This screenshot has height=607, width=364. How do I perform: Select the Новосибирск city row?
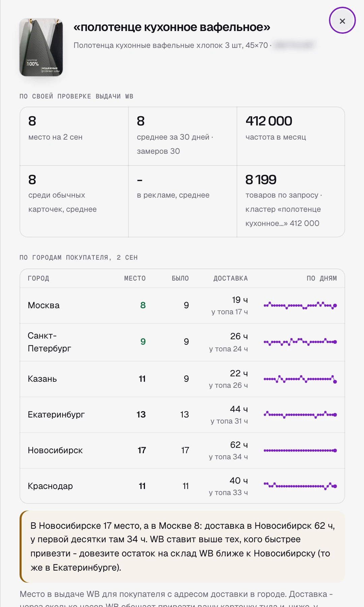182,451
